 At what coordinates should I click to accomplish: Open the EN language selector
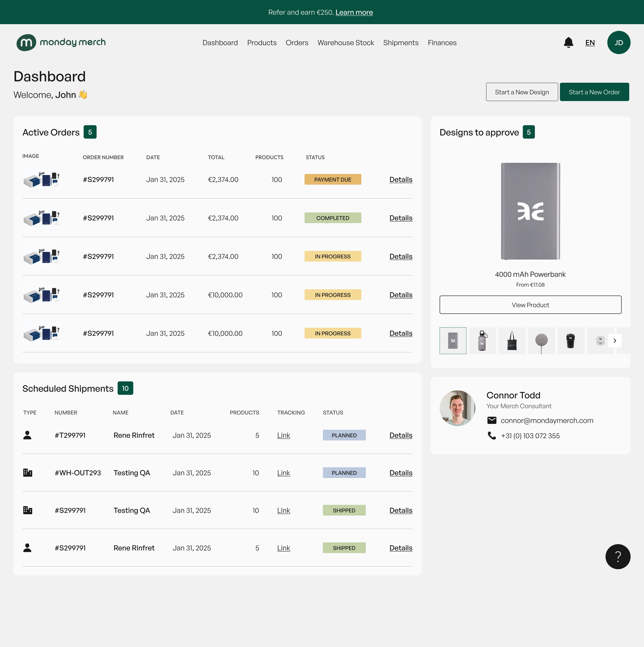(590, 42)
